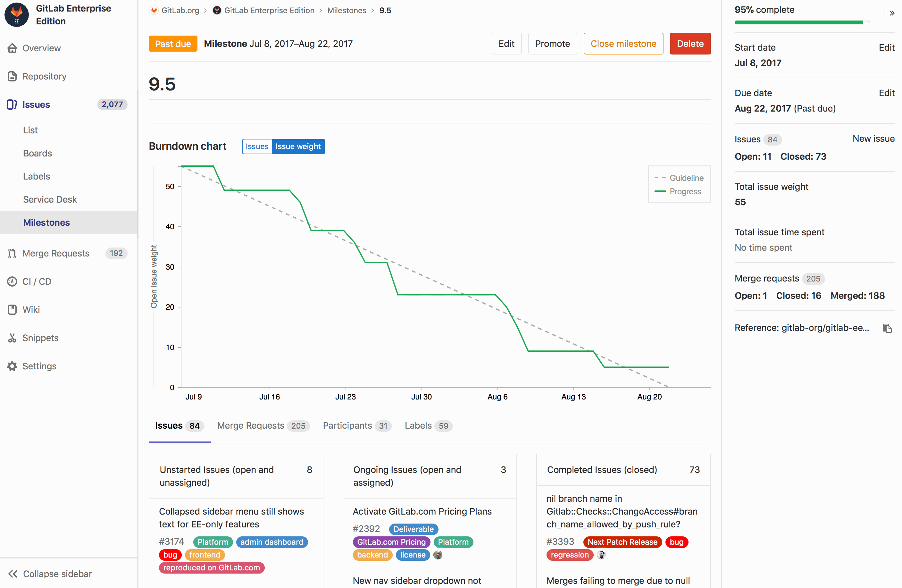The width and height of the screenshot is (902, 588).
Task: Copy milestone reference with clipboard icon
Action: pos(887,328)
